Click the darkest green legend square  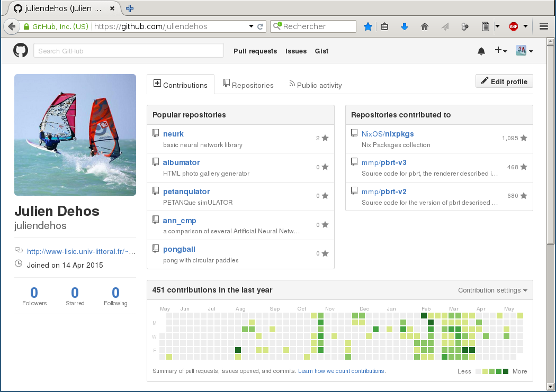[x=506, y=371]
